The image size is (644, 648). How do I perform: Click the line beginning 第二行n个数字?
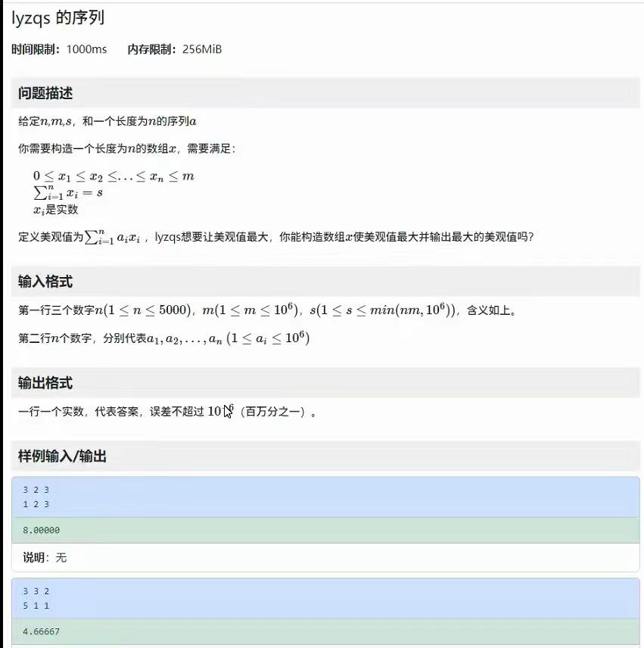[164, 338]
